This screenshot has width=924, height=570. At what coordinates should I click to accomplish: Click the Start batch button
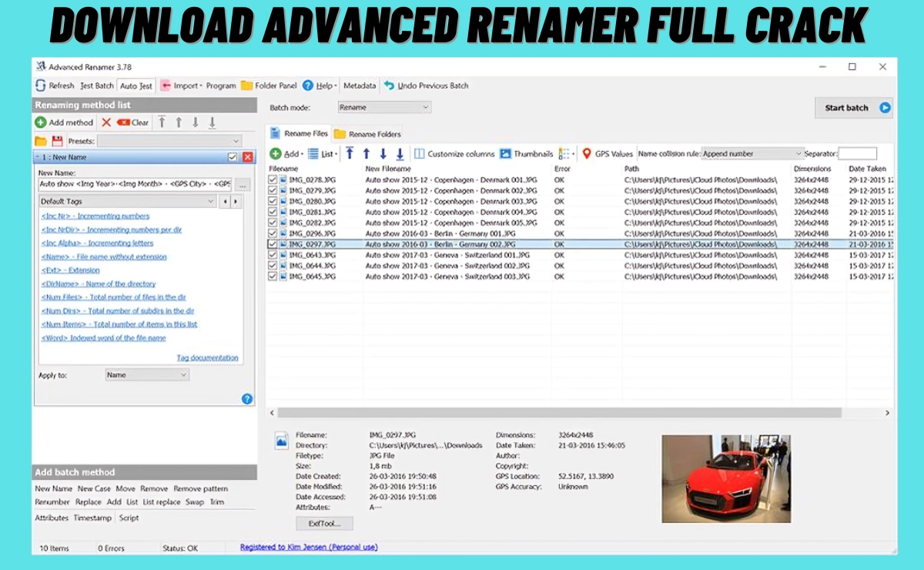[x=853, y=108]
